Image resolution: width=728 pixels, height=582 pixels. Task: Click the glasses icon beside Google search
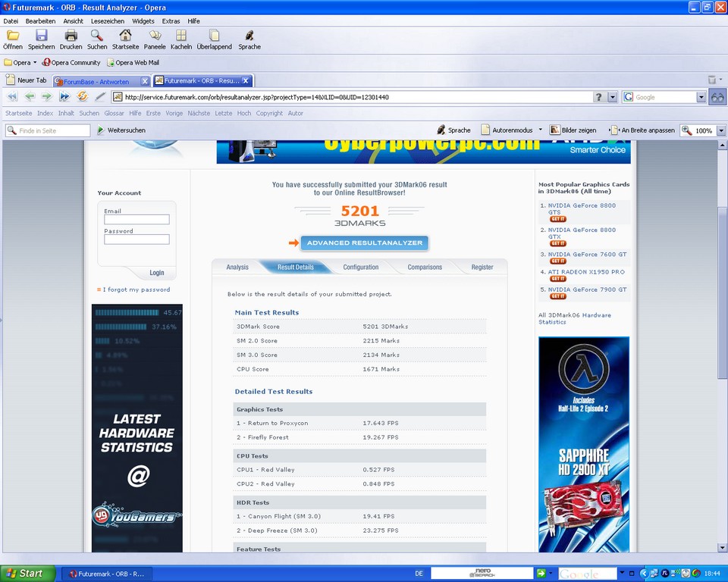pos(717,97)
